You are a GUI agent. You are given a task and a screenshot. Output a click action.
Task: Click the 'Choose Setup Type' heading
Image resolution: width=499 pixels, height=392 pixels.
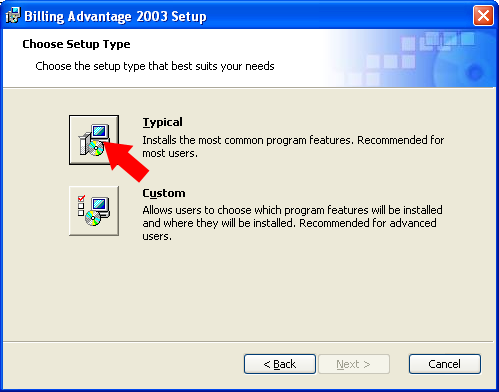pos(76,44)
